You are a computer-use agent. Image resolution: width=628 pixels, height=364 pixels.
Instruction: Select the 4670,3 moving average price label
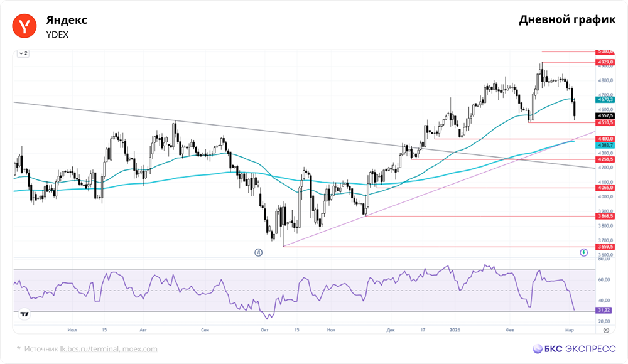click(x=605, y=99)
